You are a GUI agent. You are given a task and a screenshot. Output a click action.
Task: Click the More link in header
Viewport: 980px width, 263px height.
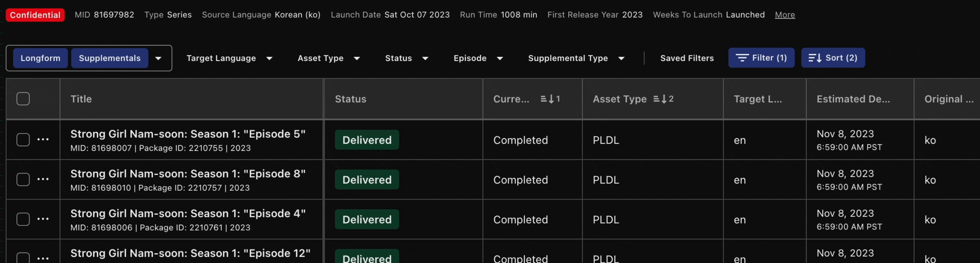pos(785,15)
